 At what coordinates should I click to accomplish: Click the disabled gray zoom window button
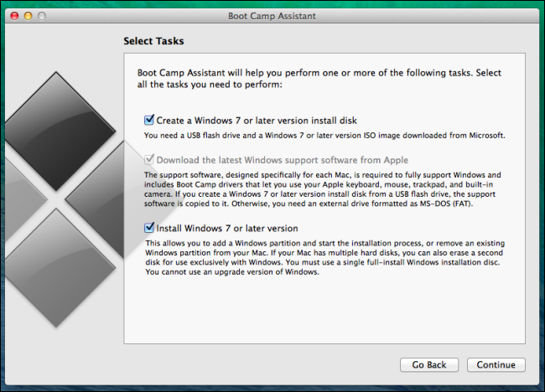coord(42,16)
